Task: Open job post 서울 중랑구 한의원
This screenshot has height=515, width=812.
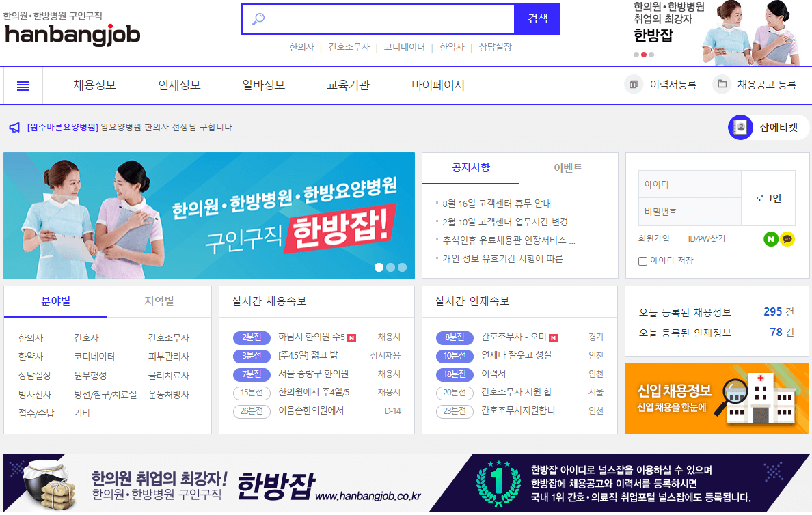Action: [x=313, y=374]
